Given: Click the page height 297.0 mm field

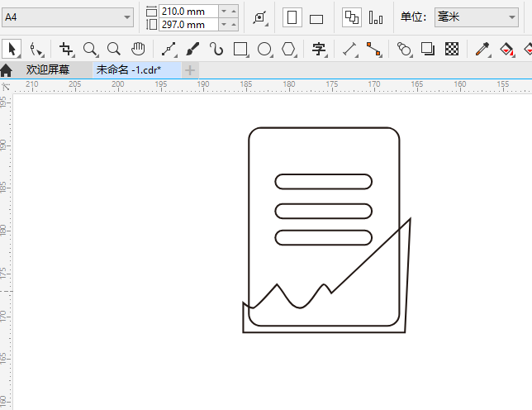Looking at the screenshot, I should point(188,25).
